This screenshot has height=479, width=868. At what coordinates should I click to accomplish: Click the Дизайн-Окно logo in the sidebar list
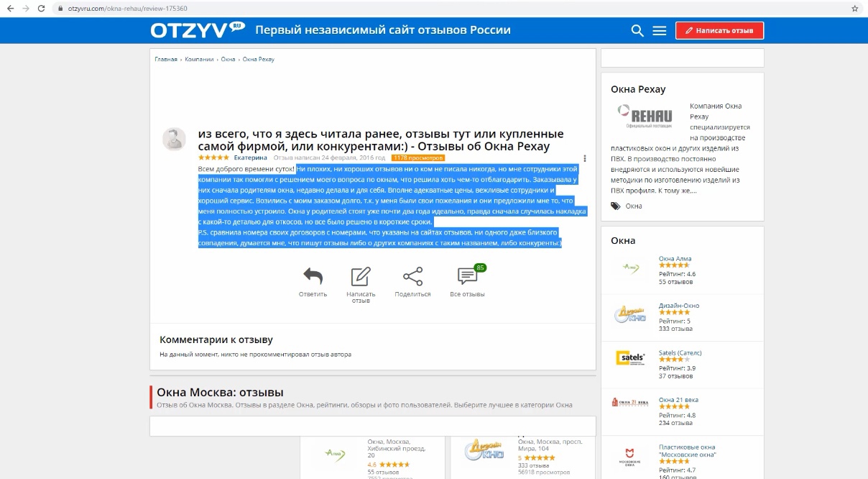coord(629,314)
